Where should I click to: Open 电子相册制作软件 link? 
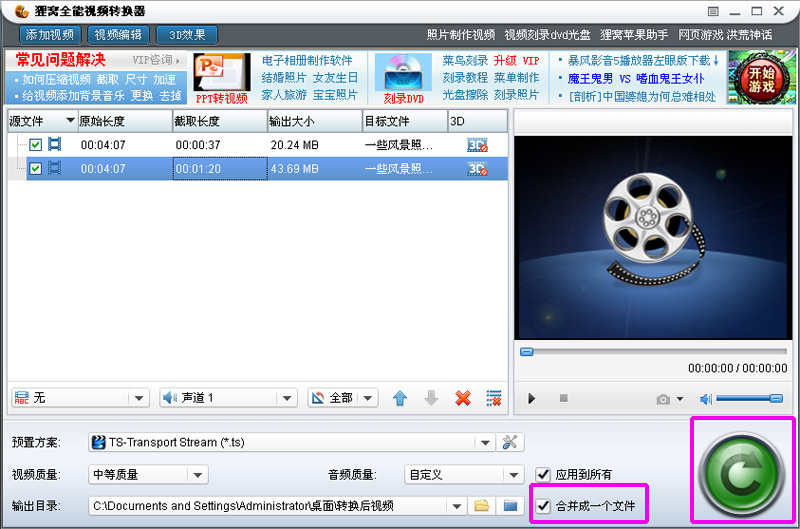[307, 61]
